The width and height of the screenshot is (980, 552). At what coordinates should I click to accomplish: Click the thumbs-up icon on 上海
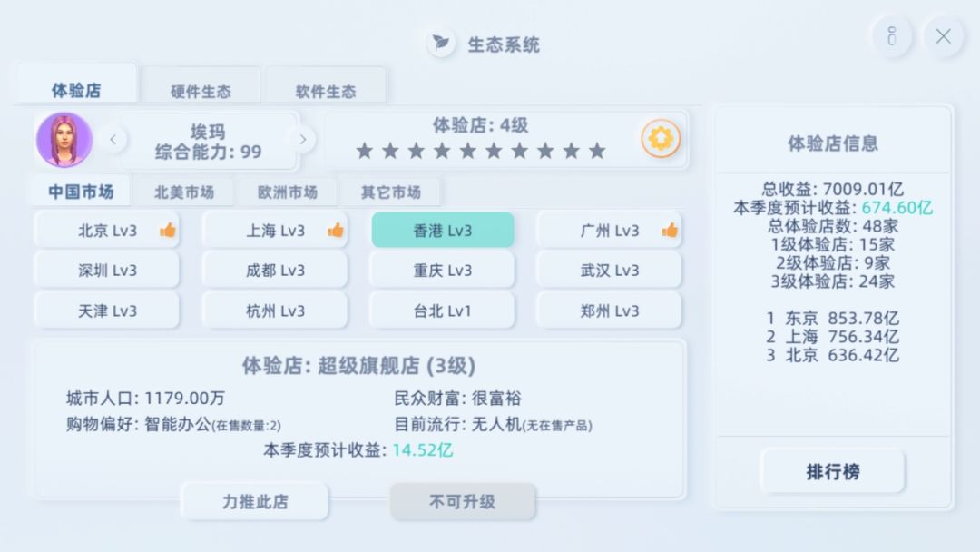pos(336,231)
